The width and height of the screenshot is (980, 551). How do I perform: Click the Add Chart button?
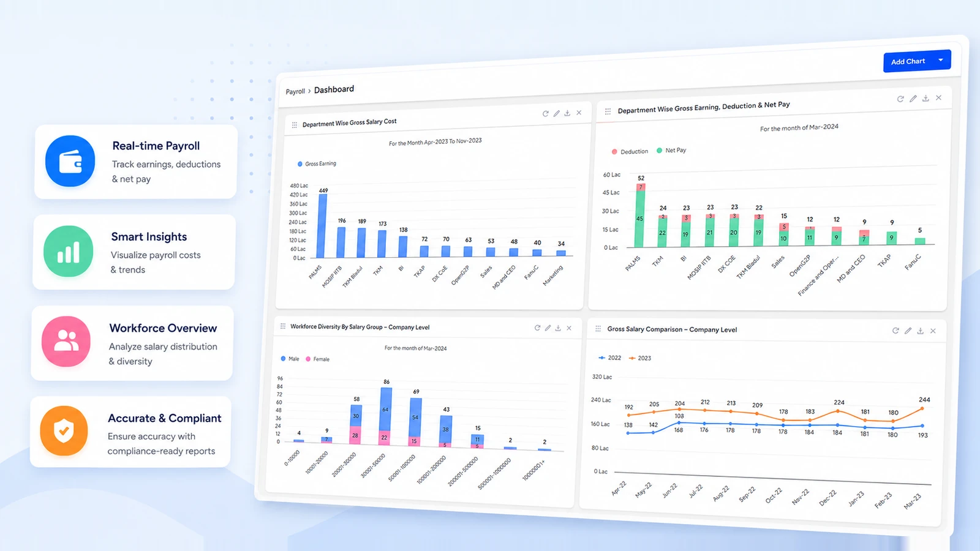917,61
